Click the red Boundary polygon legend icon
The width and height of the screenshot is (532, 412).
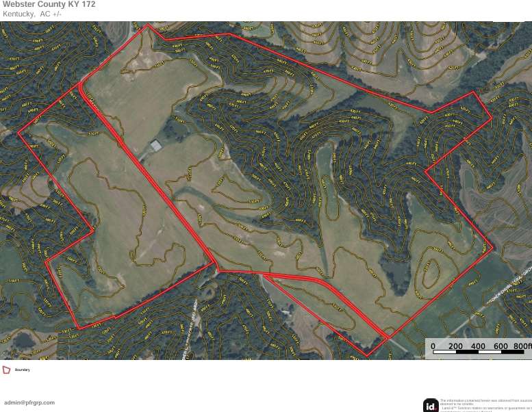pos(6,370)
